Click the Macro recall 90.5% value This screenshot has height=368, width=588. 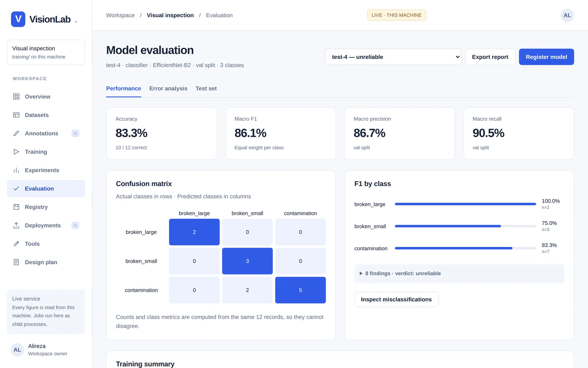pos(488,133)
